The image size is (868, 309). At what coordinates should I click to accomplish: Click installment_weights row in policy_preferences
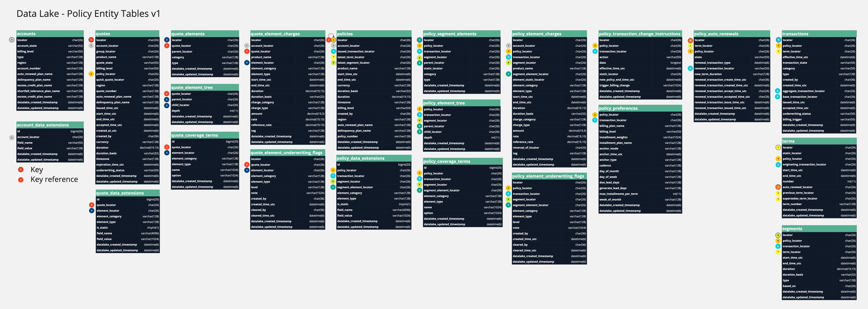point(640,137)
